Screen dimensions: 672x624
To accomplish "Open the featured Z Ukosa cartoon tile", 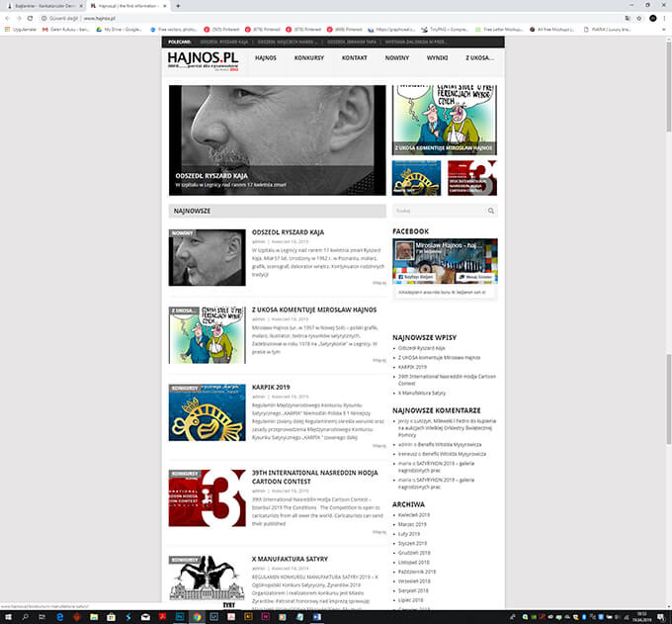I will 445,120.
